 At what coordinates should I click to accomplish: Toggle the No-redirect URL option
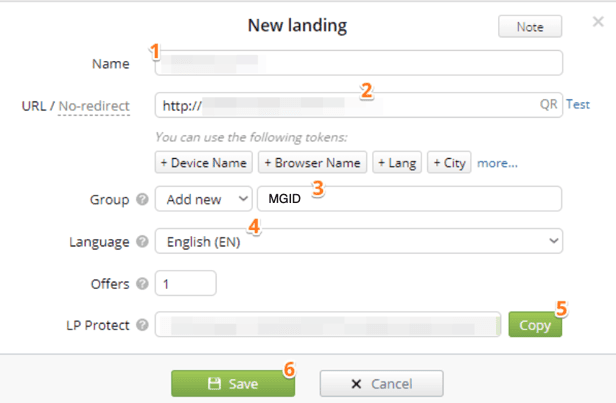pos(94,105)
